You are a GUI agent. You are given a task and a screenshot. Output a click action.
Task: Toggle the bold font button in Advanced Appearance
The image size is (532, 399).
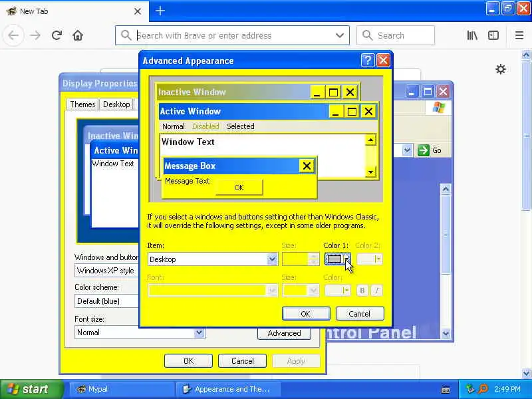pyautogui.click(x=362, y=291)
